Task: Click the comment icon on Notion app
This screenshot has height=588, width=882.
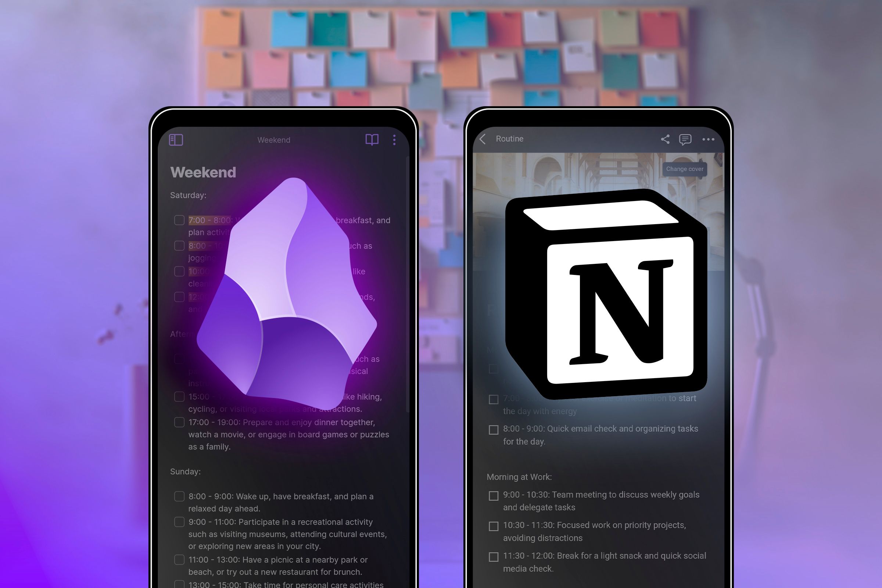Action: (685, 139)
